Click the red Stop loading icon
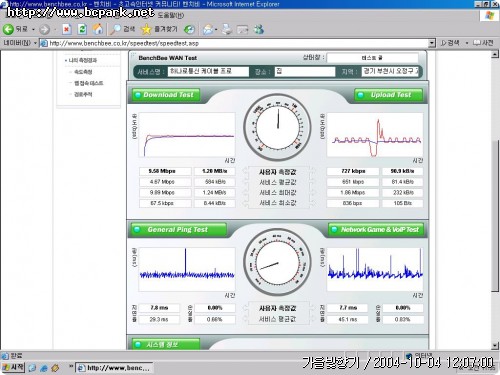This screenshot has height=375, width=500. click(67, 29)
